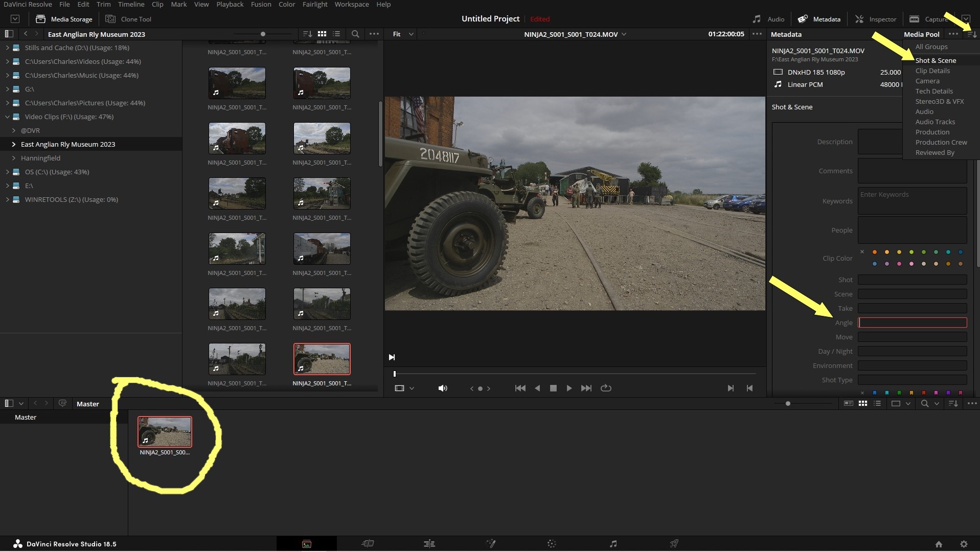Viewport: 980px width, 552px height.
Task: Open the File menu
Action: coord(64,4)
